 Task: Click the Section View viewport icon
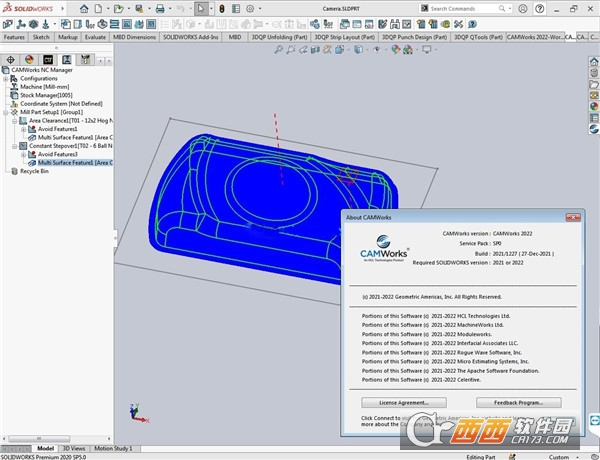[315, 49]
